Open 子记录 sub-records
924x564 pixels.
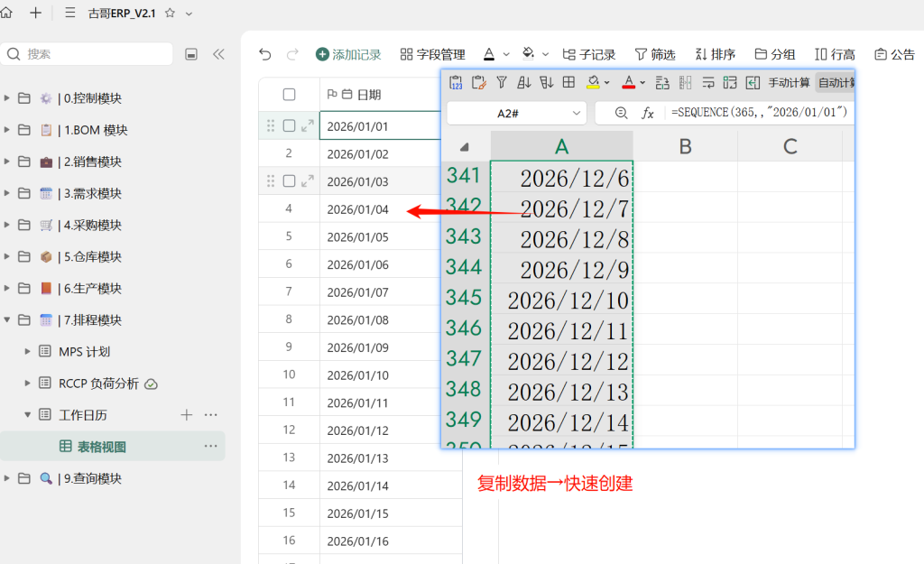(588, 55)
